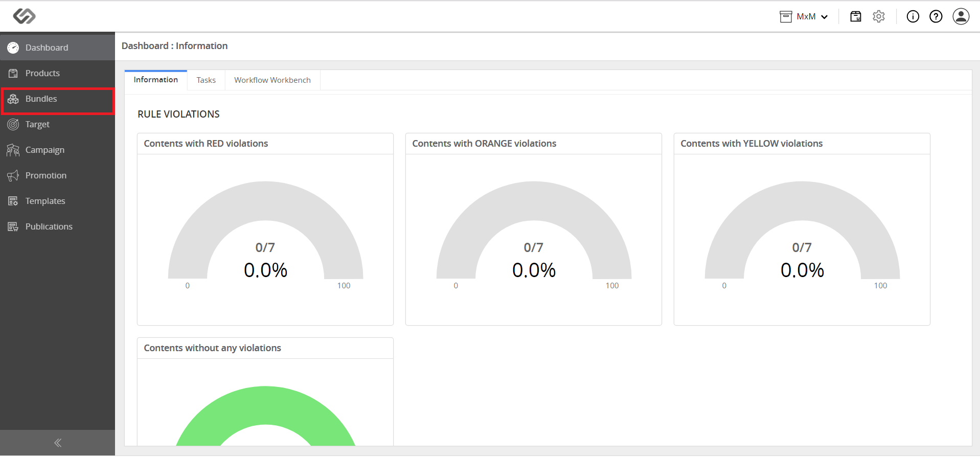
Task: Switch to the Information tab
Action: pyautogui.click(x=156, y=80)
